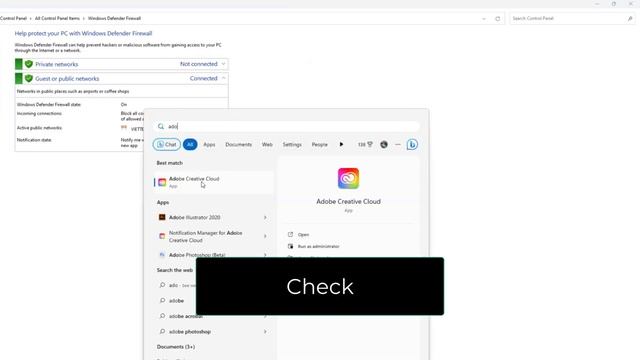Click 'Notification state' label
Screen dimensions: 640x360
(34, 140)
